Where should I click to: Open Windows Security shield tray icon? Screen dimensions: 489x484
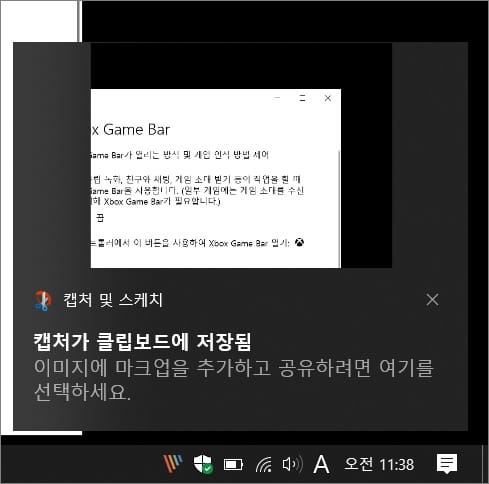tap(203, 464)
